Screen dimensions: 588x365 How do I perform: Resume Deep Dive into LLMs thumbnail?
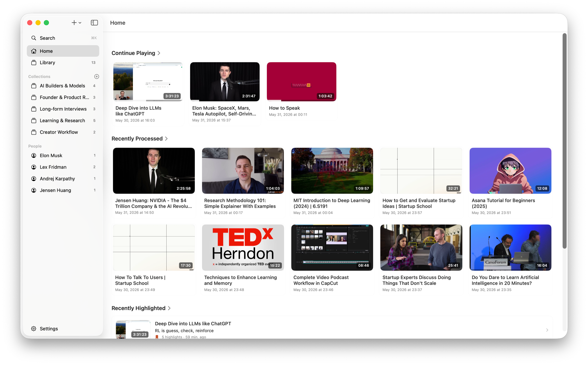coord(148,82)
